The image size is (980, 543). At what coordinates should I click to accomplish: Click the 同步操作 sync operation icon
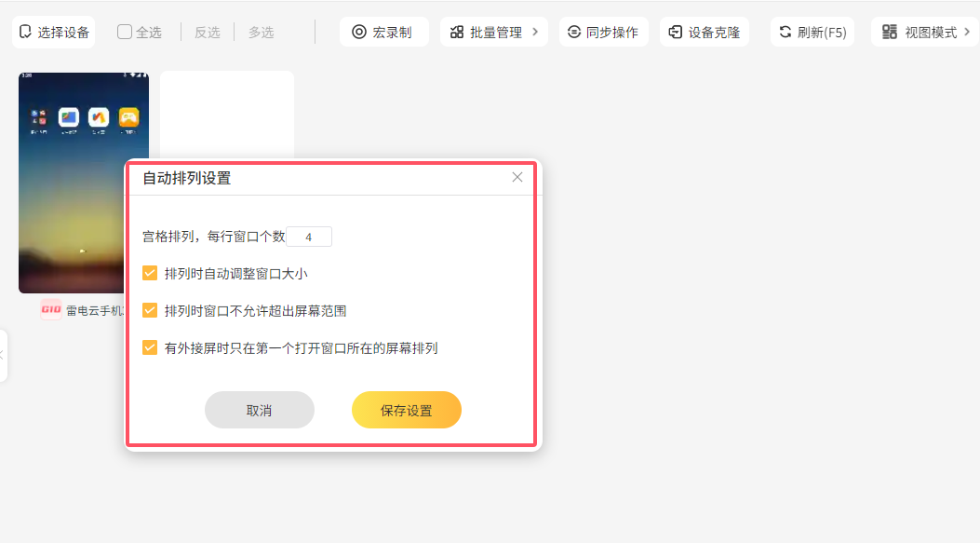pos(574,32)
